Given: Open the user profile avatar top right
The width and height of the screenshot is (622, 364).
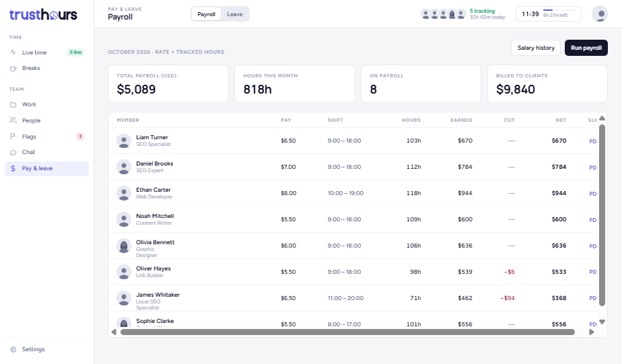Looking at the screenshot, I should pyautogui.click(x=599, y=14).
